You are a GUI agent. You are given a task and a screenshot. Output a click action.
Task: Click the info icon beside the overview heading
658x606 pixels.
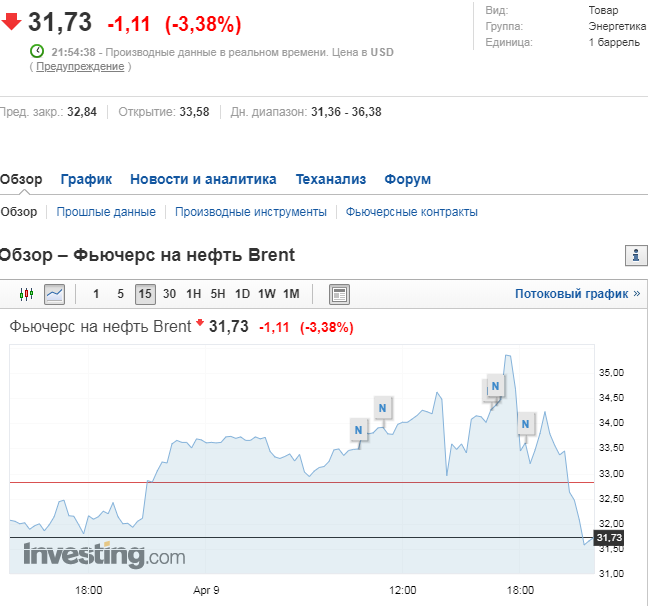(x=637, y=255)
